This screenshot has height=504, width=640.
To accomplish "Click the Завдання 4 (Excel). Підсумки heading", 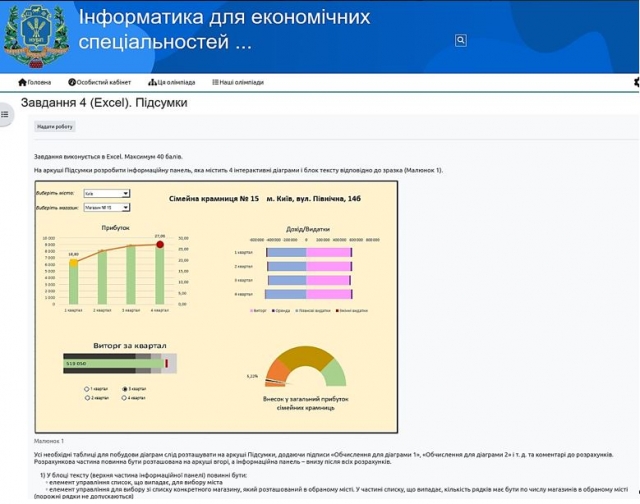I will (x=104, y=102).
